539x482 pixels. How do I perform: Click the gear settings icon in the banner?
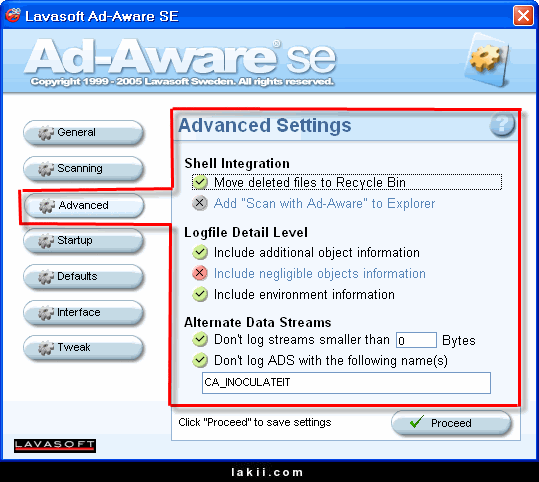[487, 60]
